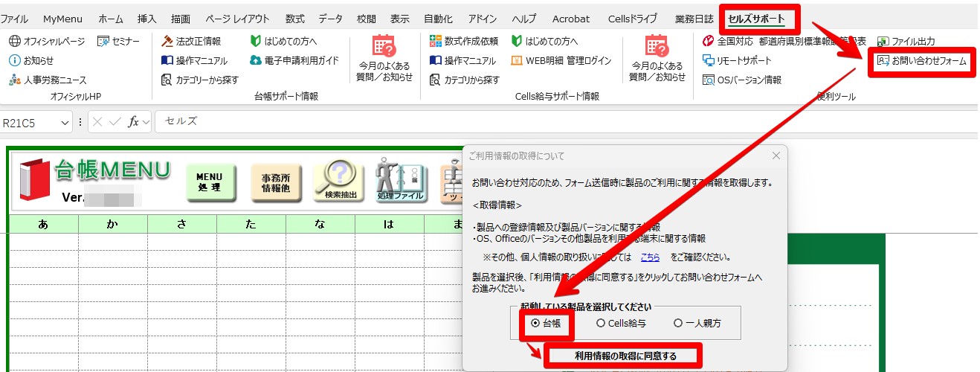The image size is (980, 372).
Task: Switch to the 数式 tab
Action: pyautogui.click(x=294, y=19)
